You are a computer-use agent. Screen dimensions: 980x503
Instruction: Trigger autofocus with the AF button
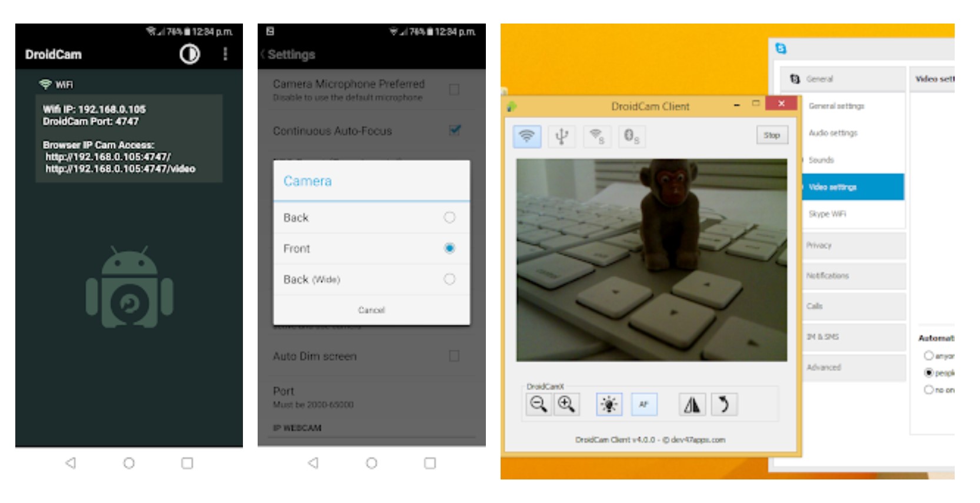[x=644, y=404]
